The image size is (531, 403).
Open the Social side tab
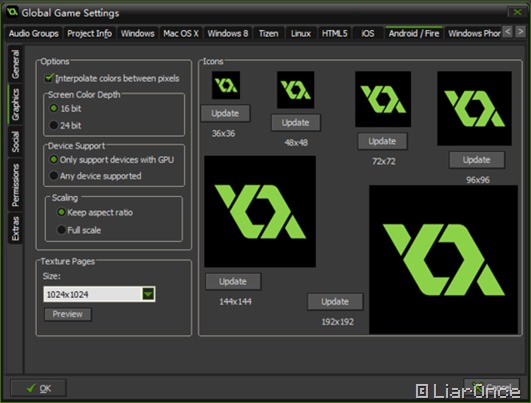pos(16,142)
